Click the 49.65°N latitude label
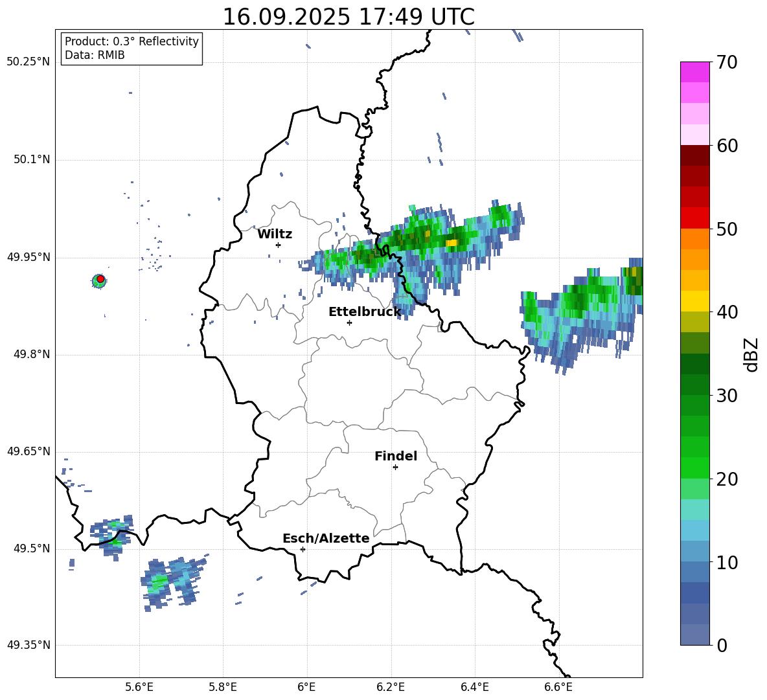 pos(29,451)
